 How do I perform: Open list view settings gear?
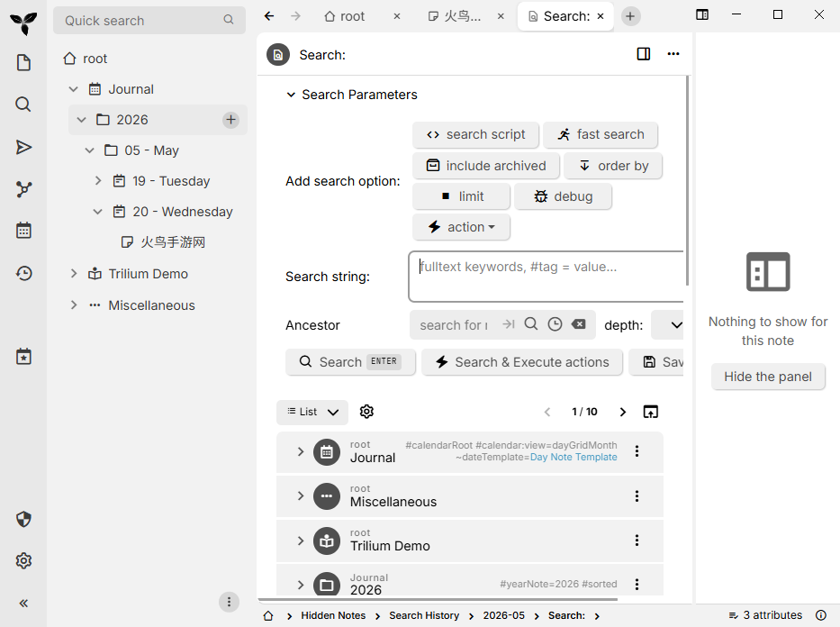tap(366, 412)
